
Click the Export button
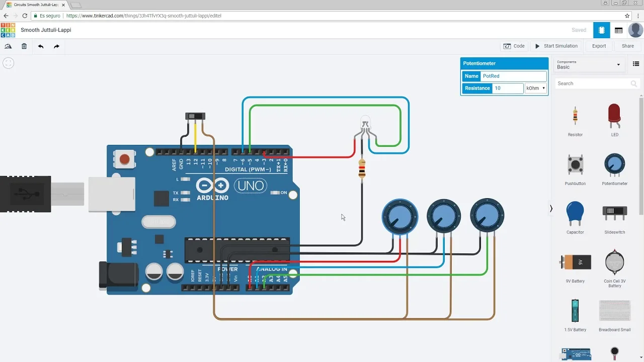[599, 46]
